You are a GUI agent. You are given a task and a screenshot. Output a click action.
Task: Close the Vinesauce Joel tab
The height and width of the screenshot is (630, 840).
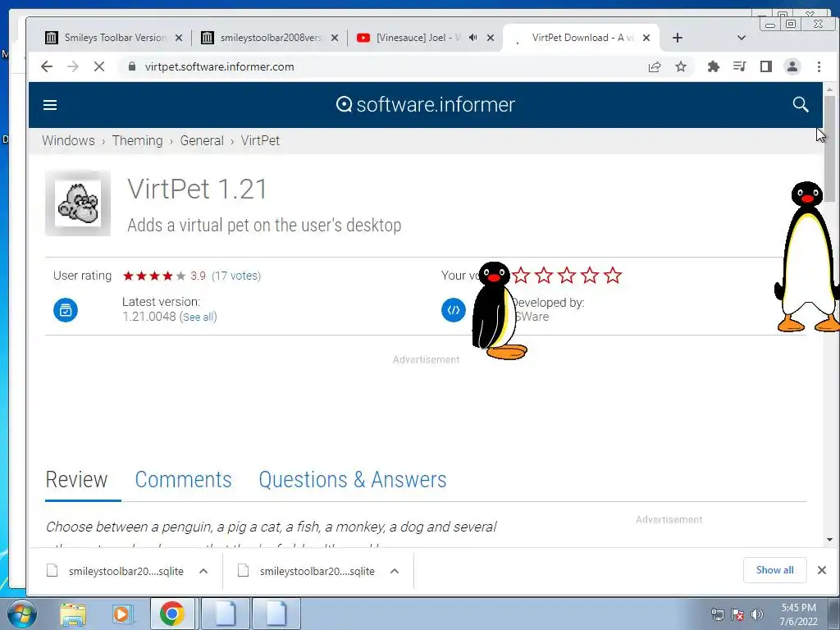coord(491,38)
